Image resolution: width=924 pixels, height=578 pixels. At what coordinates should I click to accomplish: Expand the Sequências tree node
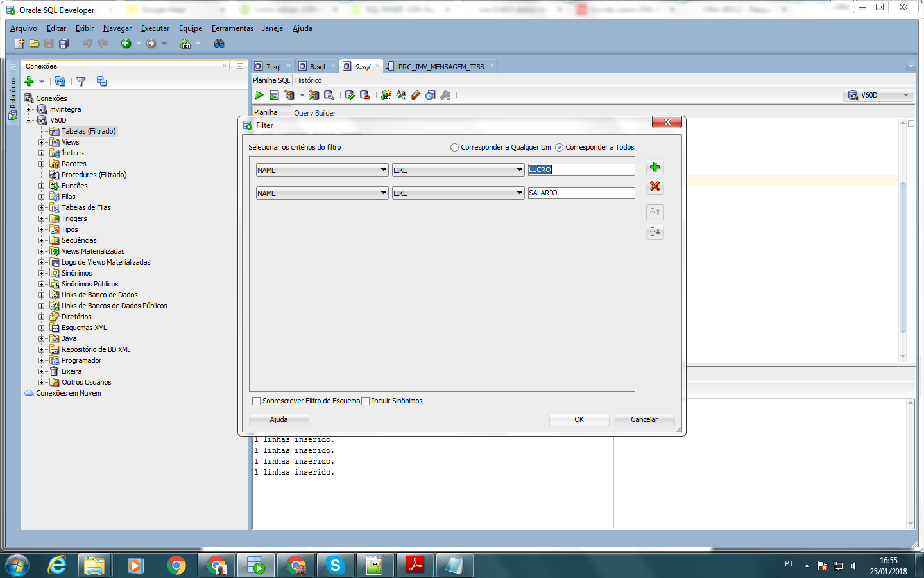coord(41,240)
